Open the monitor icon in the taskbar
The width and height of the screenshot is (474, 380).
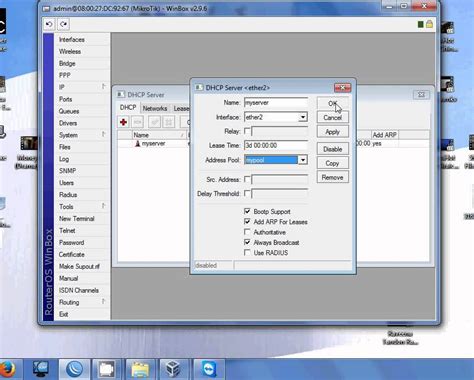41,369
